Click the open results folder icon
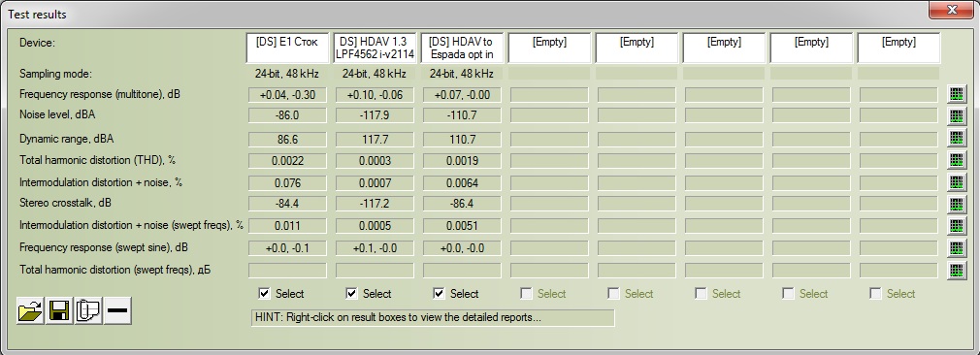980x355 pixels. coord(30,310)
